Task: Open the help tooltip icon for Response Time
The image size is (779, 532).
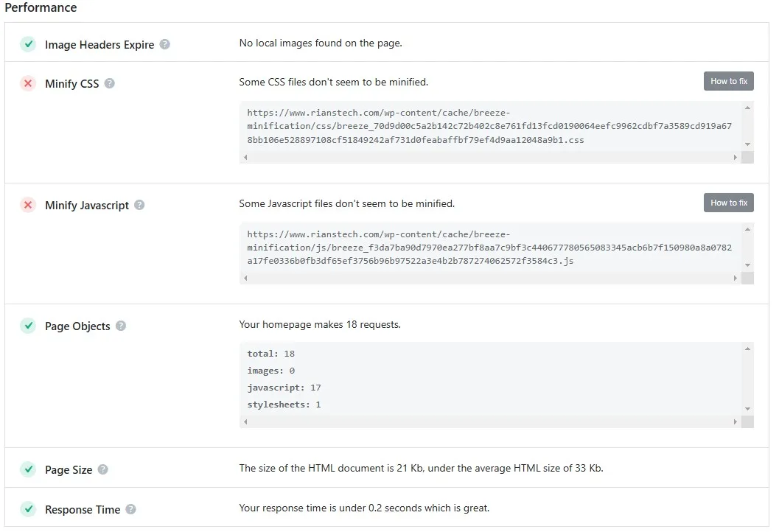Action: pos(130,509)
